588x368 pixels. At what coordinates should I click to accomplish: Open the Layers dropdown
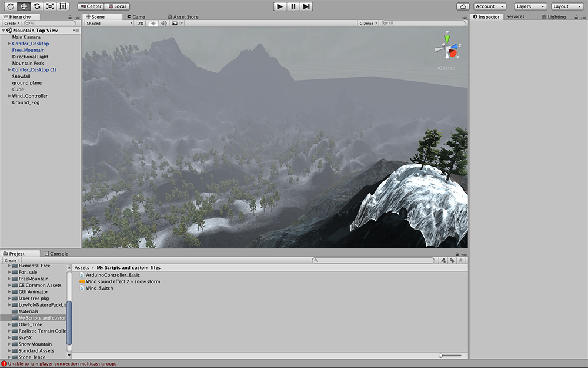tap(530, 6)
